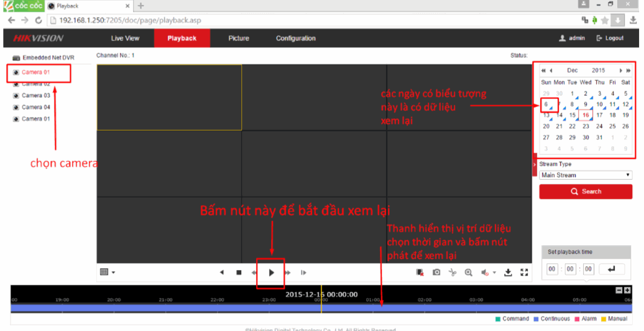
Task: Toggle full screen view icon
Action: pos(524,273)
